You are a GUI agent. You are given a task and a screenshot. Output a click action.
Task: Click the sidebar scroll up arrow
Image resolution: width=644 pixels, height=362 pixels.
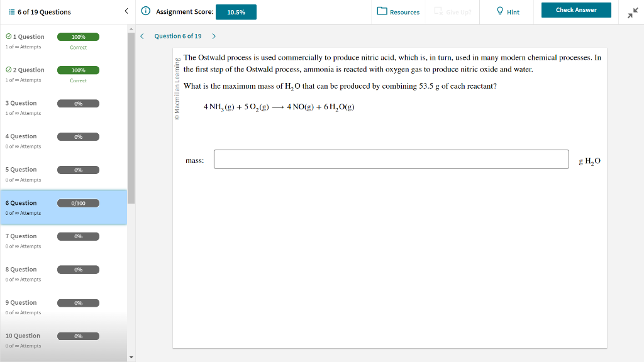click(x=131, y=29)
